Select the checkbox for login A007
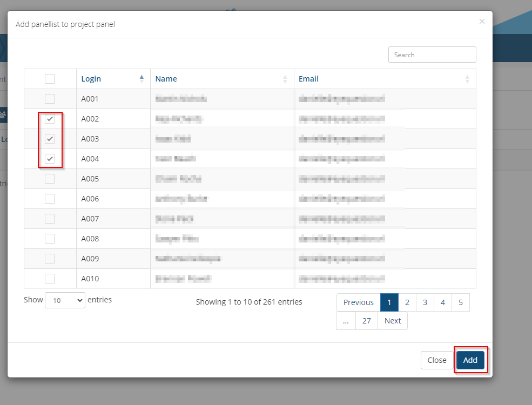Image resolution: width=532 pixels, height=405 pixels. tap(50, 219)
